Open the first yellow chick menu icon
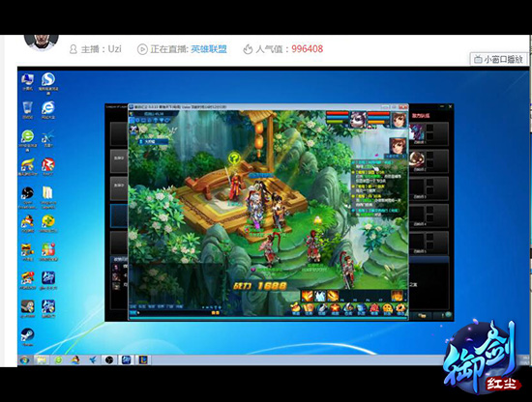Screen dimensions: 532x402 pyautogui.click(x=296, y=308)
